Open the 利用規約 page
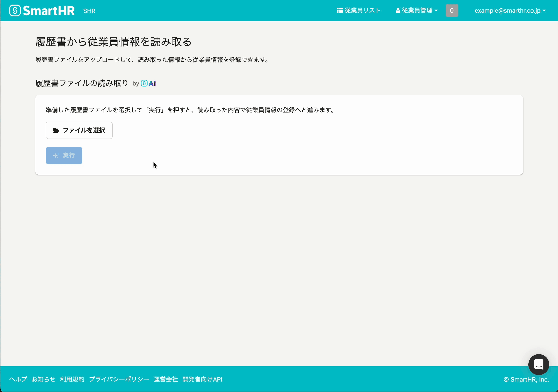The width and height of the screenshot is (558, 392). coord(72,379)
